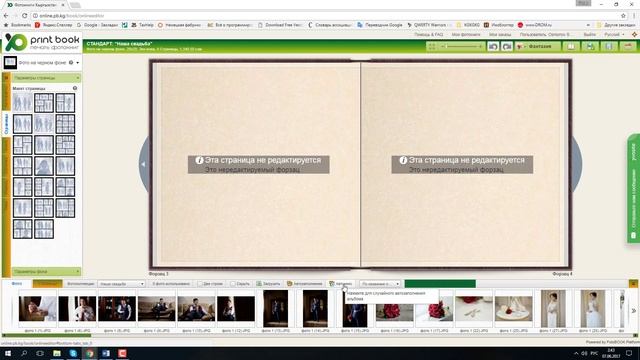The width and height of the screenshot is (640, 360).
Task: Toggle the 'Две строки' checkbox
Action: tap(200, 284)
